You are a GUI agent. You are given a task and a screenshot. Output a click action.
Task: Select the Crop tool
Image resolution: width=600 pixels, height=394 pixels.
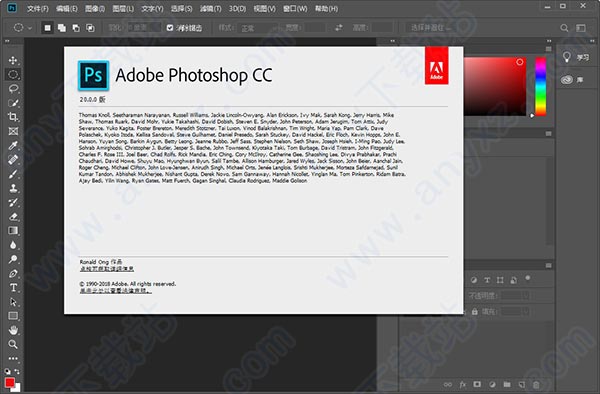(x=13, y=117)
